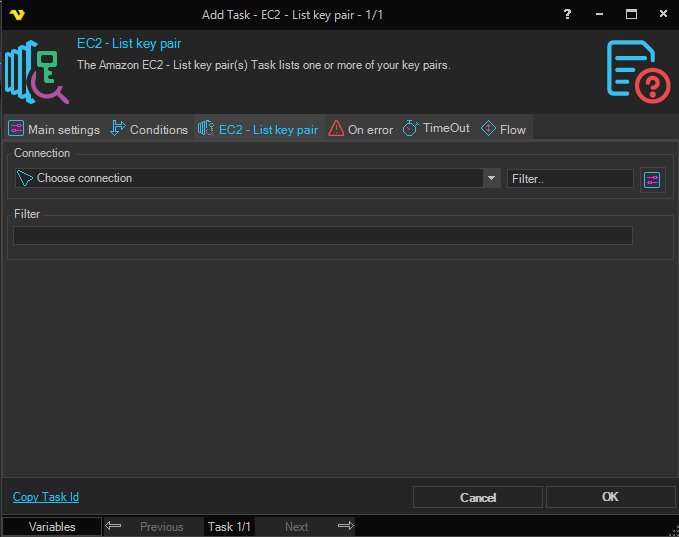
Task: Click the Copy Task Id link
Action: [46, 497]
